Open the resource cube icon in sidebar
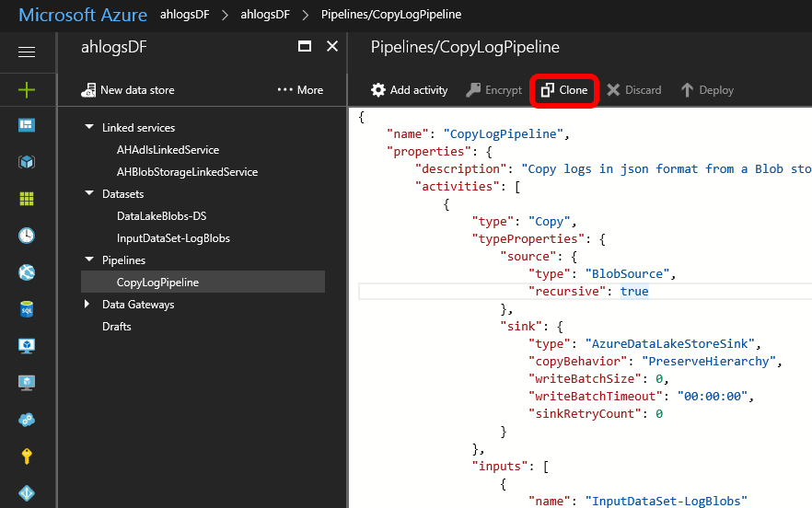This screenshot has width=812, height=508. pyautogui.click(x=27, y=162)
